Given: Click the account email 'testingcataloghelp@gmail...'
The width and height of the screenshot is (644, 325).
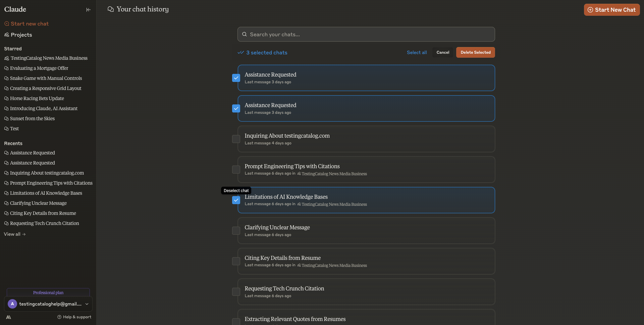Looking at the screenshot, I should pos(50,304).
